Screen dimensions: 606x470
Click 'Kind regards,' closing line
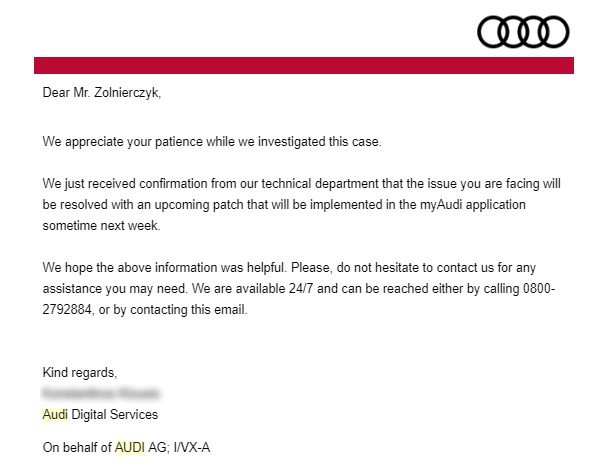click(80, 373)
